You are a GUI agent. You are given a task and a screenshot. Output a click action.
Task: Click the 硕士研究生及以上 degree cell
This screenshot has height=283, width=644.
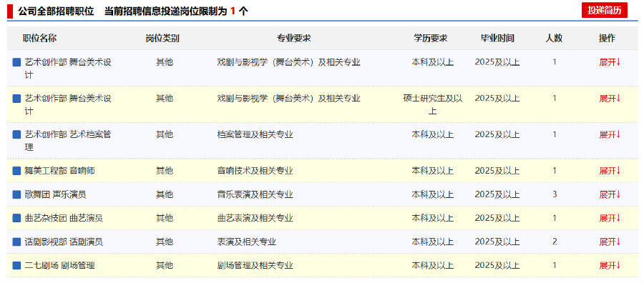click(x=432, y=104)
